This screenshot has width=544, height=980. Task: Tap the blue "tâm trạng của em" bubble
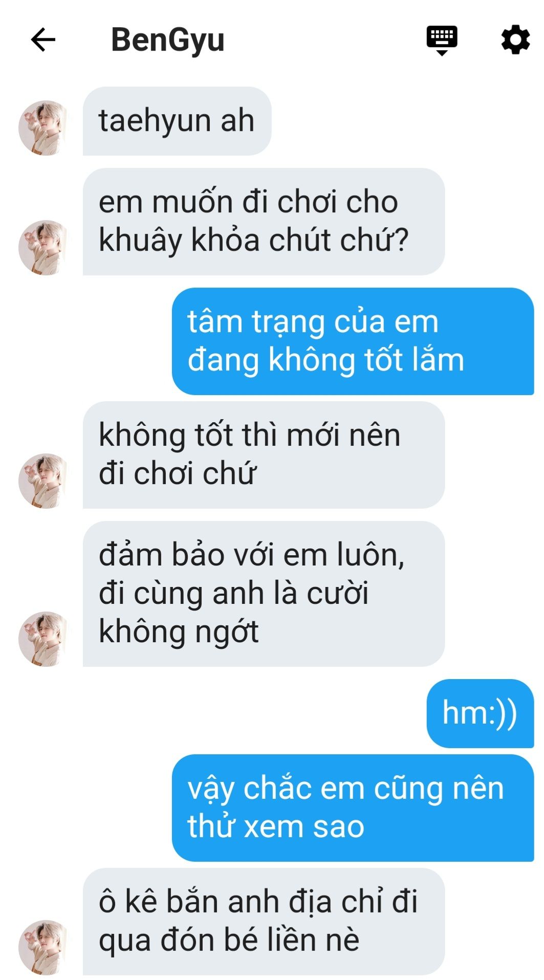[353, 341]
